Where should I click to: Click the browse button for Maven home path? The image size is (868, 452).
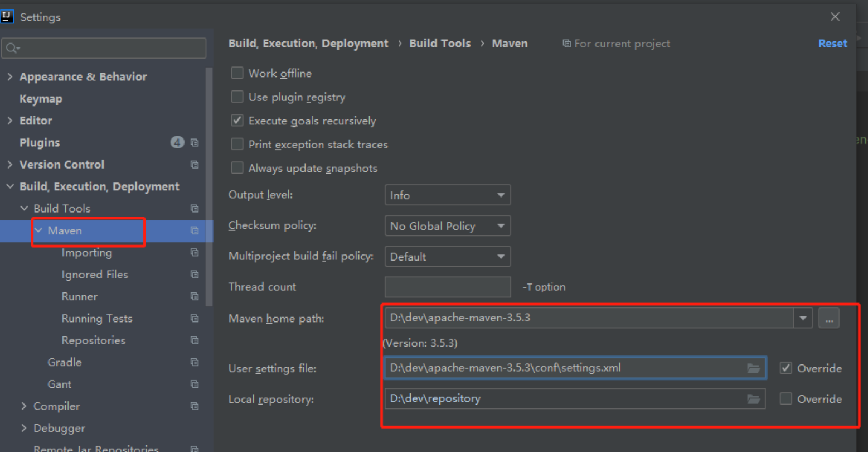829,319
